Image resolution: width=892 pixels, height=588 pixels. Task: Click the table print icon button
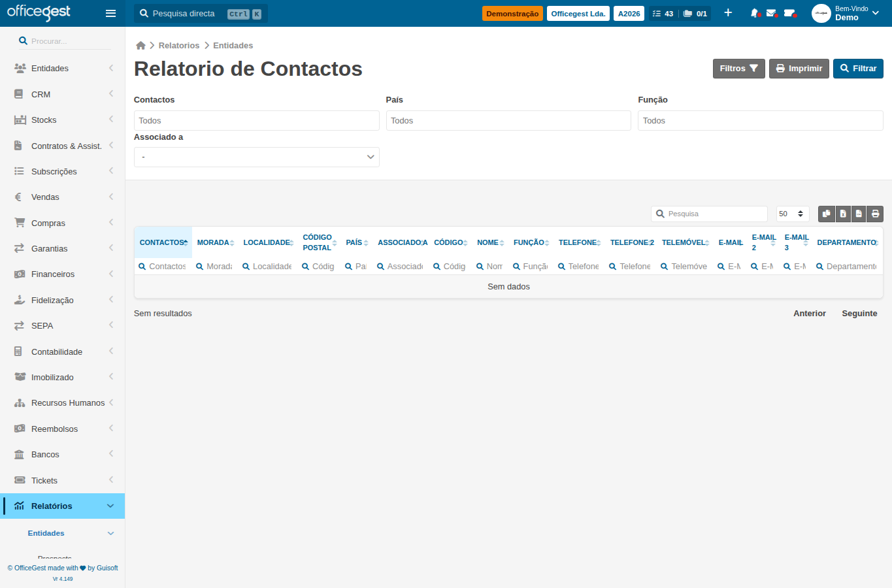coord(875,214)
